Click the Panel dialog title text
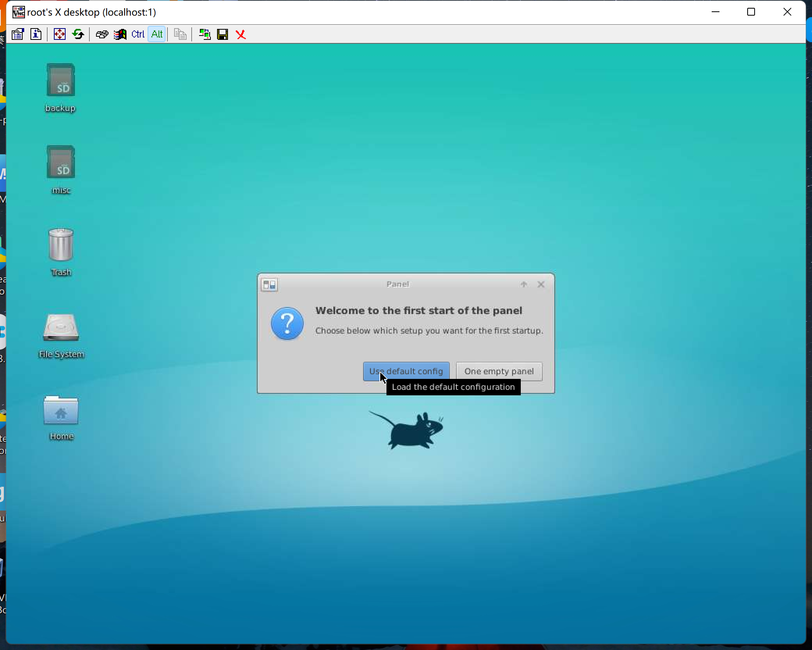This screenshot has width=812, height=650. (x=398, y=284)
